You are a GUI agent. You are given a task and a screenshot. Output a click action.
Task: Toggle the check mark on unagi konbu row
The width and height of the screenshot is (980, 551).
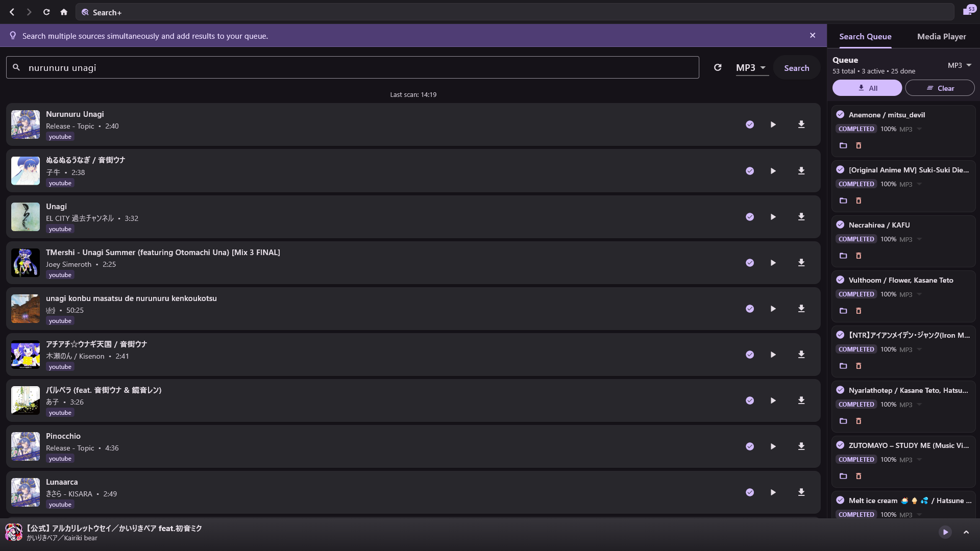coord(750,309)
